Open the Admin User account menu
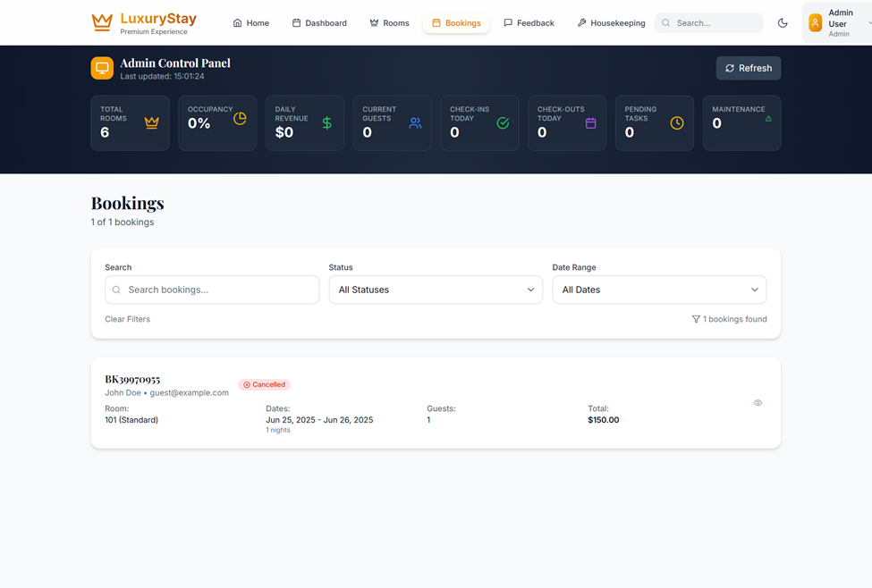 point(838,23)
